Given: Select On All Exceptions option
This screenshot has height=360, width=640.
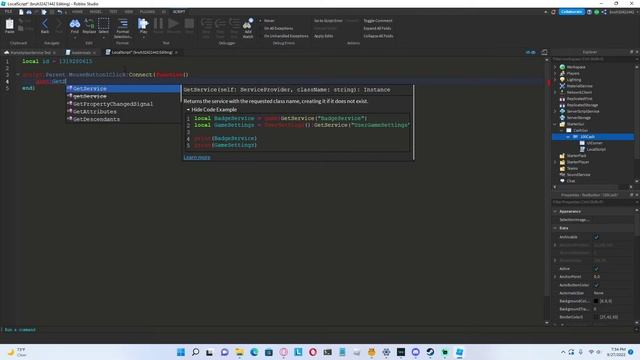Looking at the screenshot, I should pos(278,28).
